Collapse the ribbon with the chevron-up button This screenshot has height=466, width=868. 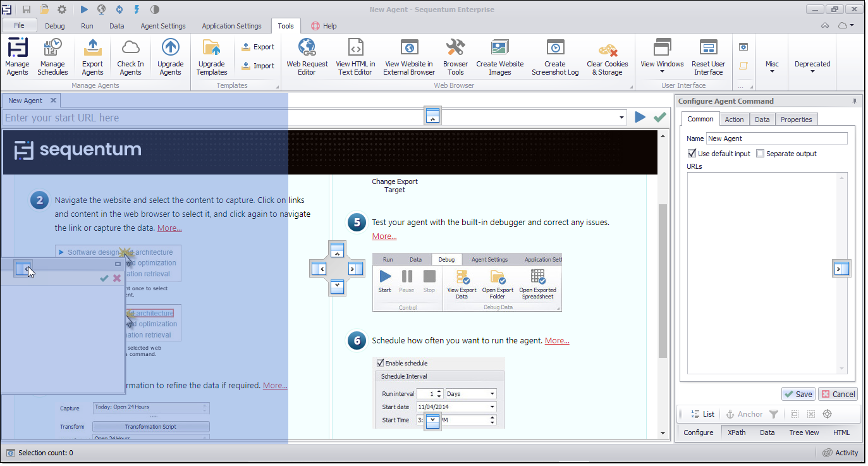coord(825,26)
